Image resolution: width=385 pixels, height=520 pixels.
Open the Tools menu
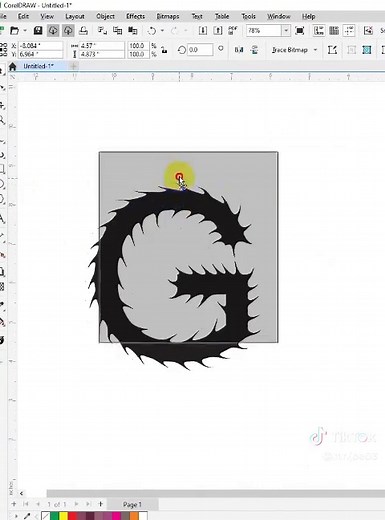(x=248, y=16)
